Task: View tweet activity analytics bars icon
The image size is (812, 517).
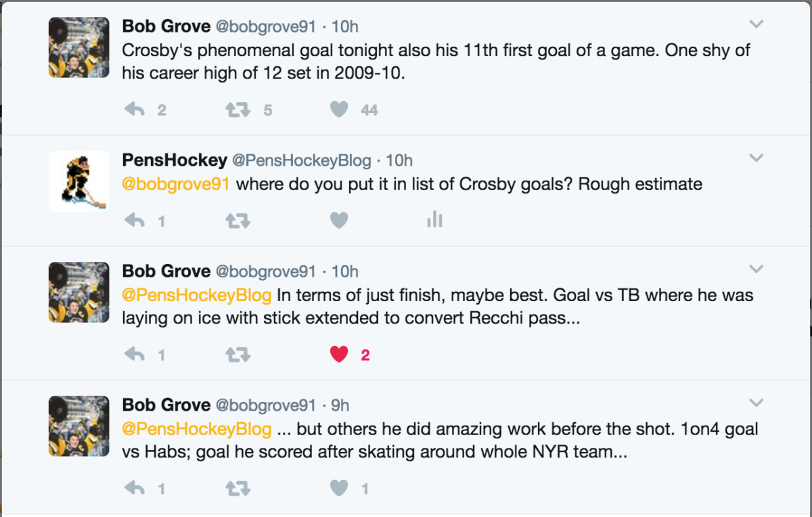Action: coord(434,219)
